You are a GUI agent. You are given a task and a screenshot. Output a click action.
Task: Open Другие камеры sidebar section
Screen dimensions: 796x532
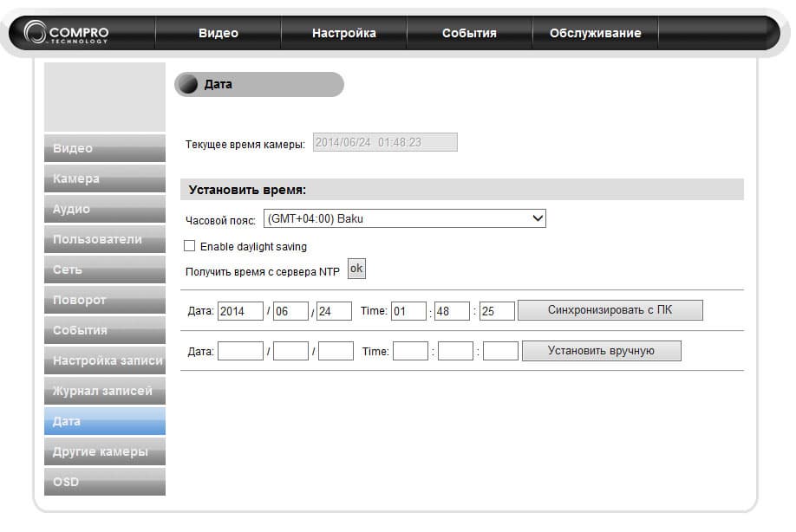click(105, 451)
